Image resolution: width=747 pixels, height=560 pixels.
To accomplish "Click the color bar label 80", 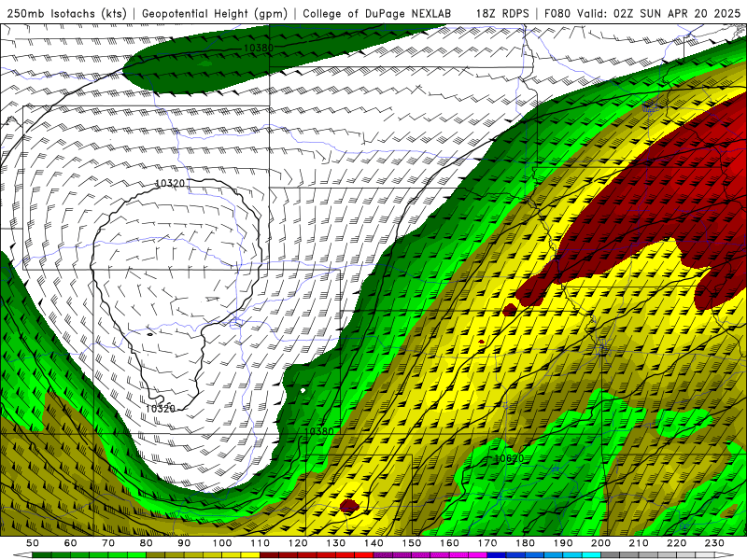I will click(x=147, y=543).
